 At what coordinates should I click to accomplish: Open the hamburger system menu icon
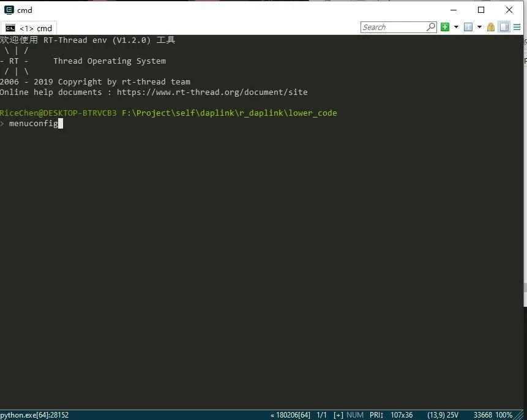[x=517, y=27]
